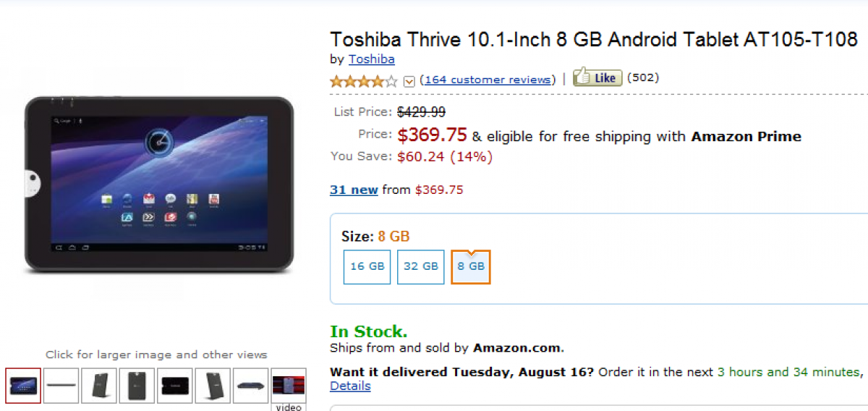
Task: Select the front-view tablet thumbnail
Action: tap(23, 385)
